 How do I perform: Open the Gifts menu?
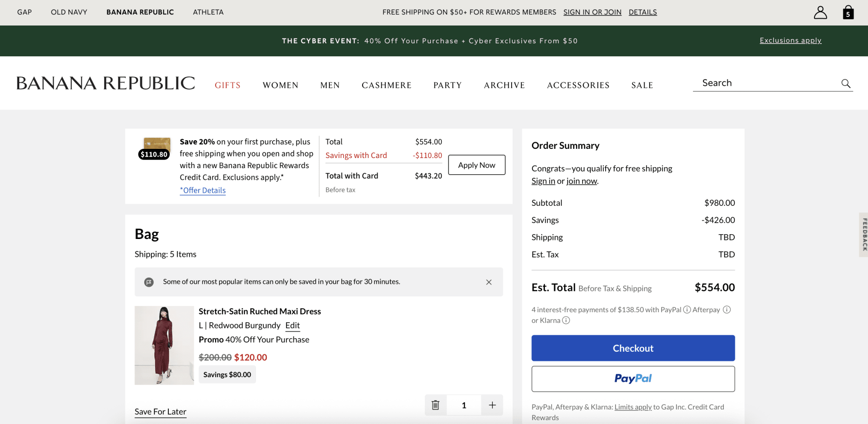(x=228, y=85)
